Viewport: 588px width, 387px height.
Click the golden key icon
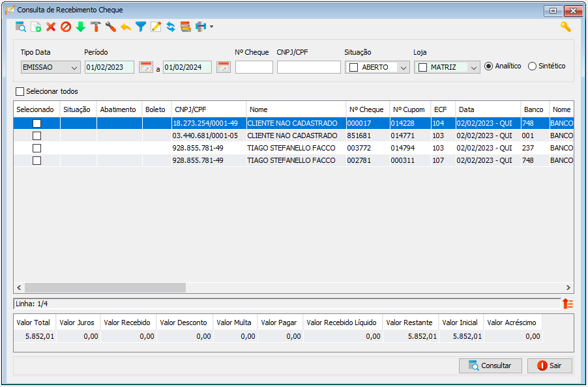565,27
